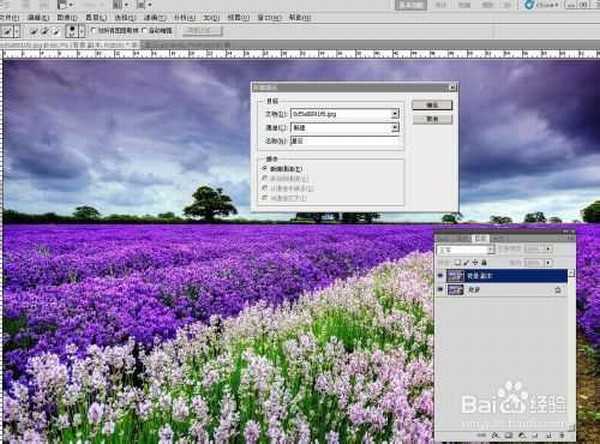Click the lock icon on 背景 layer

coord(558,289)
